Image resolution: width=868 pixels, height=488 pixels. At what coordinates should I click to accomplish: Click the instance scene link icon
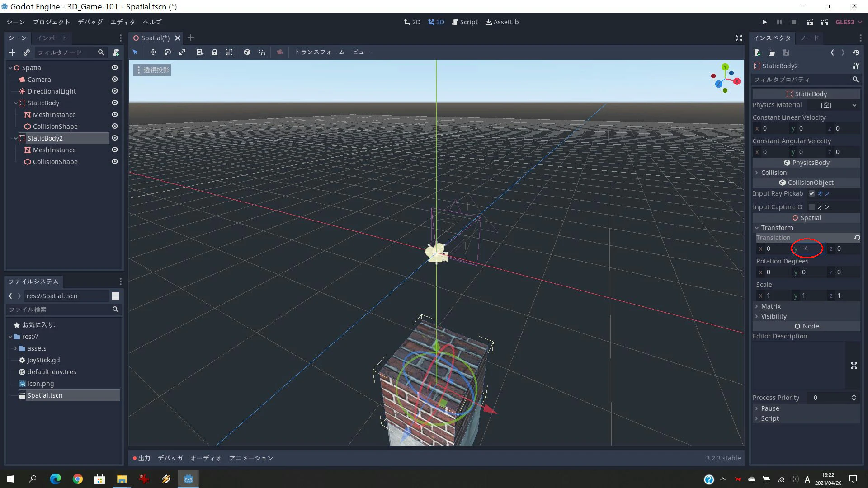pos(27,52)
